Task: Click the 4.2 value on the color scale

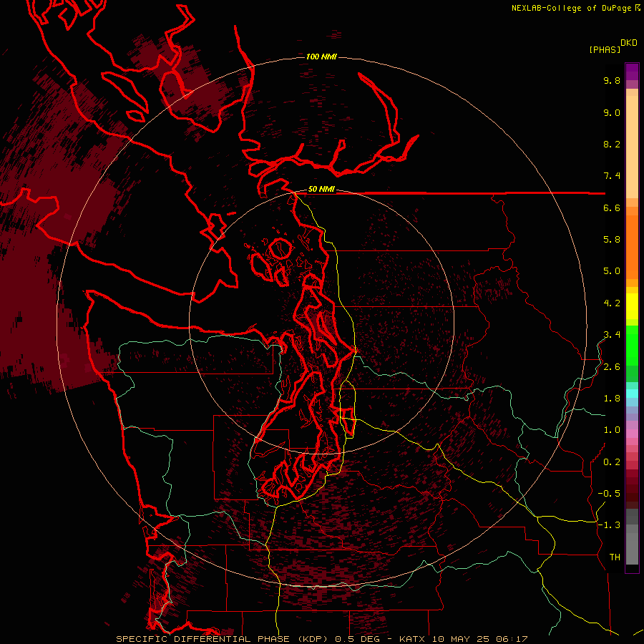Action: tap(612, 303)
